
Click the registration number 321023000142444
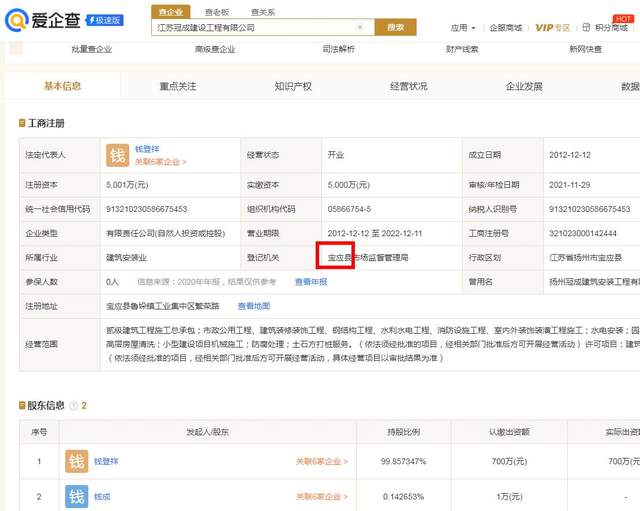click(x=583, y=233)
